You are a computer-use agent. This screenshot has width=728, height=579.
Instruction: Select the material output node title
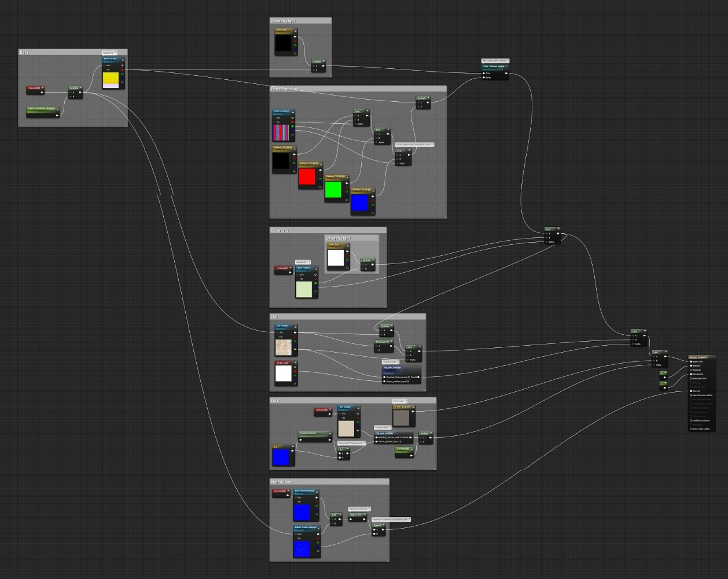(x=702, y=357)
